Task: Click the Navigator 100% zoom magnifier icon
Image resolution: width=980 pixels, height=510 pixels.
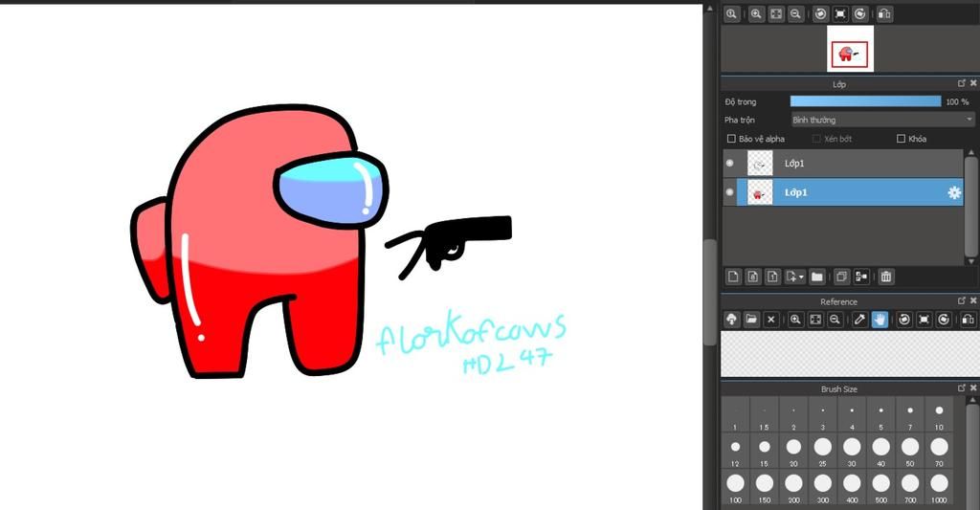Action: [x=731, y=13]
